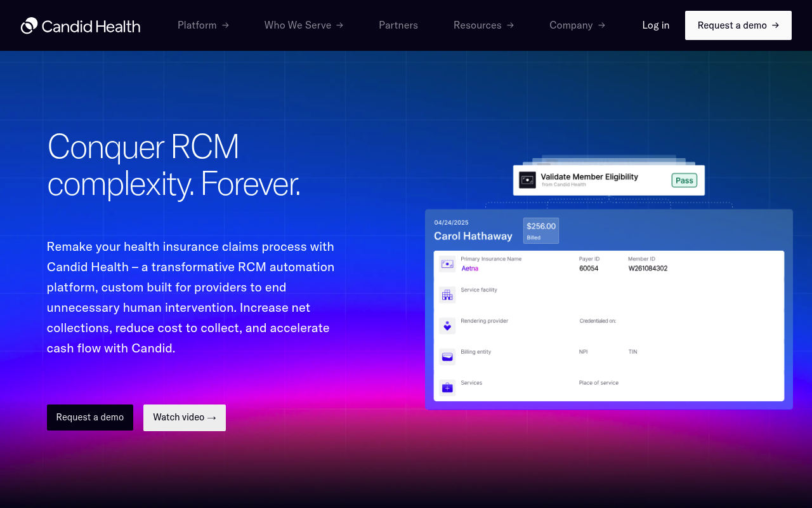This screenshot has height=508, width=812.
Task: Go to the Partners page
Action: 398,25
